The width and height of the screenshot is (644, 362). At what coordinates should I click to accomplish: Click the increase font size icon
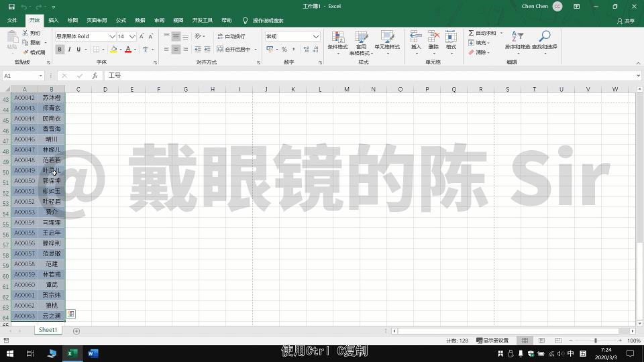(x=142, y=36)
